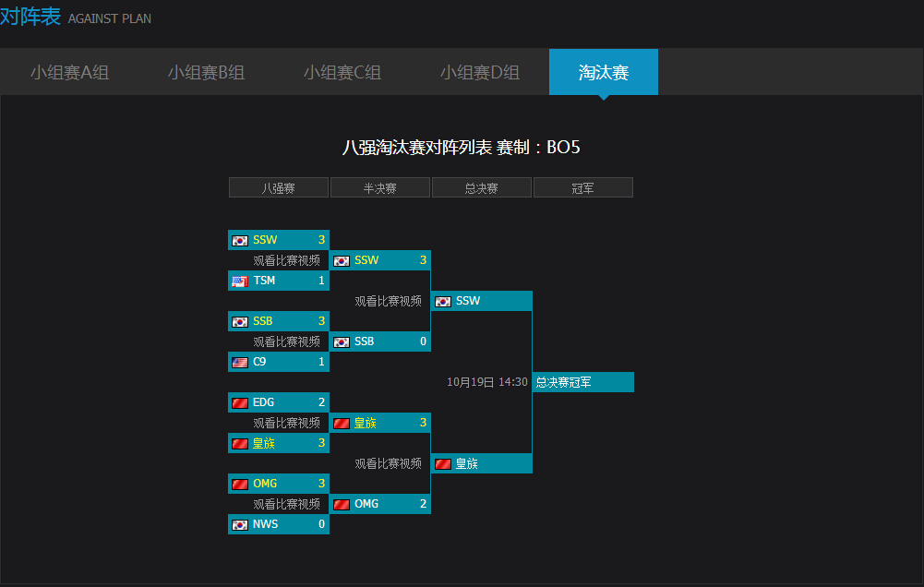
Task: Click the final date 10月19日 14:30
Action: tap(486, 382)
